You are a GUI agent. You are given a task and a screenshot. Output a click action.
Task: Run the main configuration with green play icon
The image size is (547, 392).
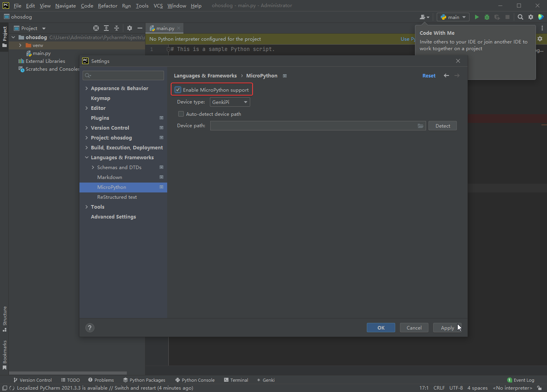tap(477, 17)
